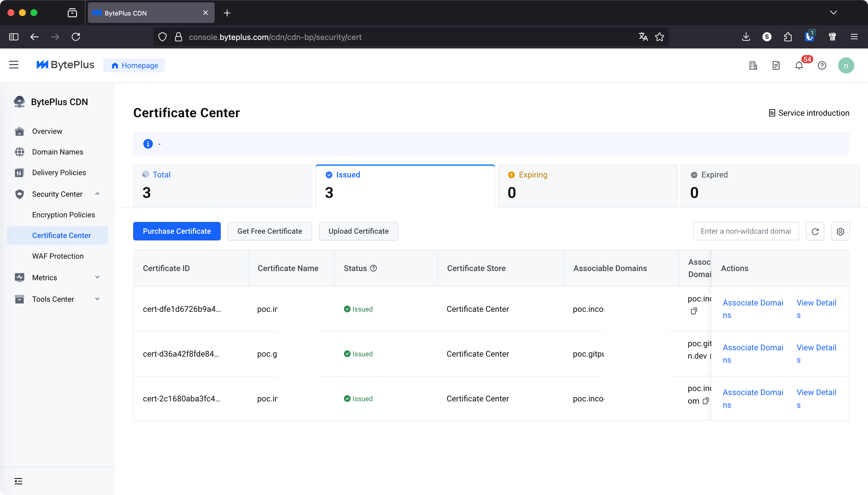Open browser downloads panel
The height and width of the screenshot is (495, 868).
tap(746, 37)
